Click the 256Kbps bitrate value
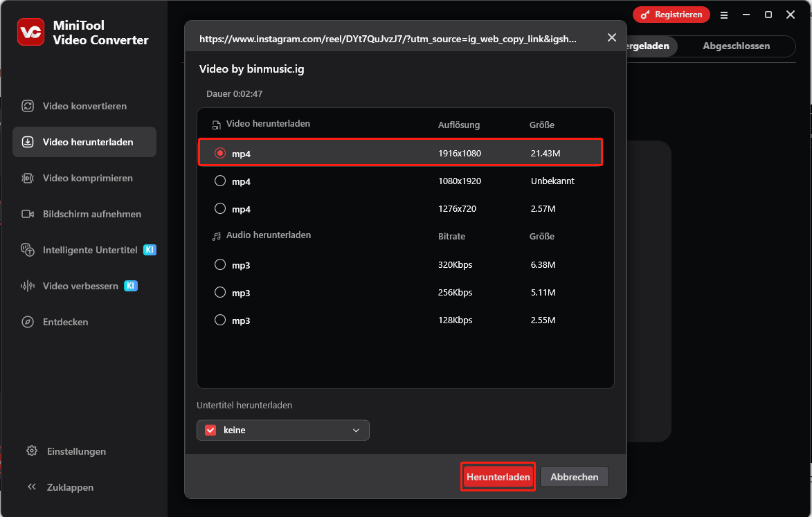 pos(455,292)
